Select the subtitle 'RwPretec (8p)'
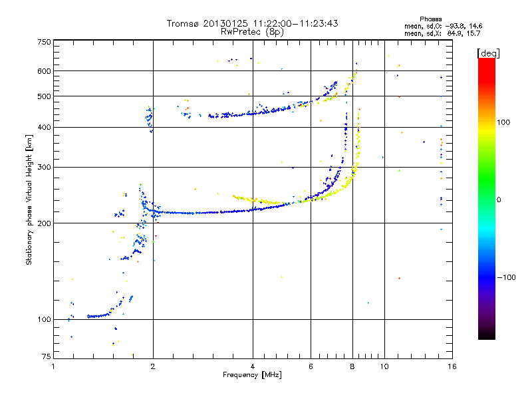Viewport: 532px width, 399px height. pos(253,32)
